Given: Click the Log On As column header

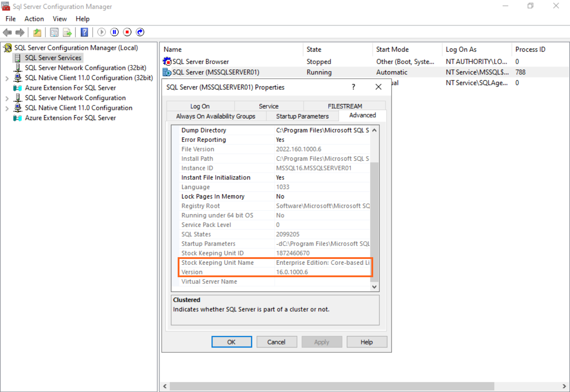Looking at the screenshot, I should pyautogui.click(x=477, y=49).
